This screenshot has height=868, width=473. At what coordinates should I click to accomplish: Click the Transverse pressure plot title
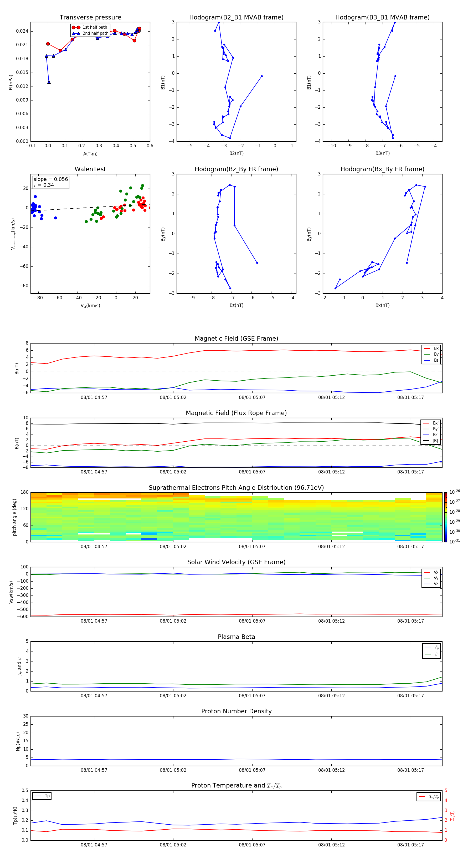coord(90,17)
